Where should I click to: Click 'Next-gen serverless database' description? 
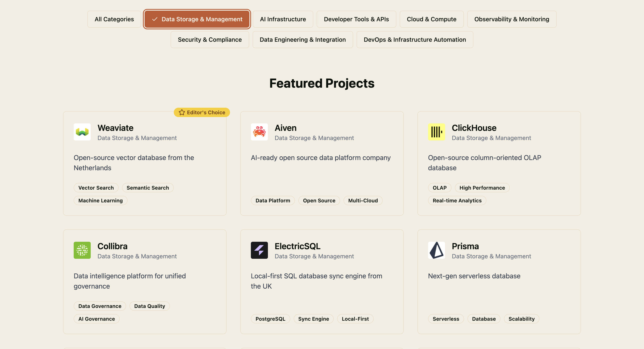[x=474, y=276]
